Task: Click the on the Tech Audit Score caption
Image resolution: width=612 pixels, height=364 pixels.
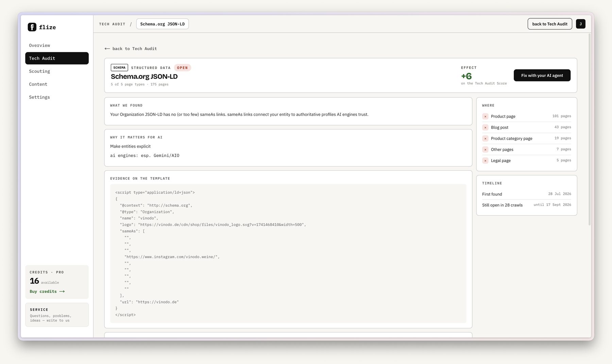Action: coord(484,84)
